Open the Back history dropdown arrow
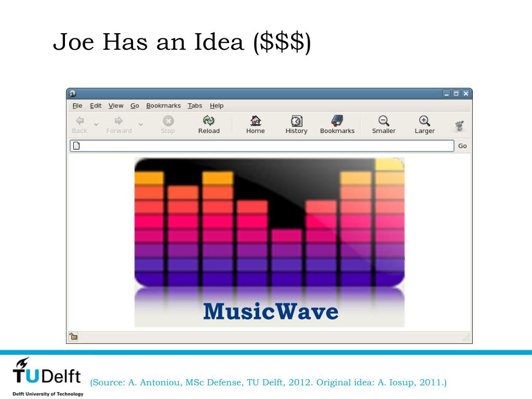 pyautogui.click(x=96, y=125)
